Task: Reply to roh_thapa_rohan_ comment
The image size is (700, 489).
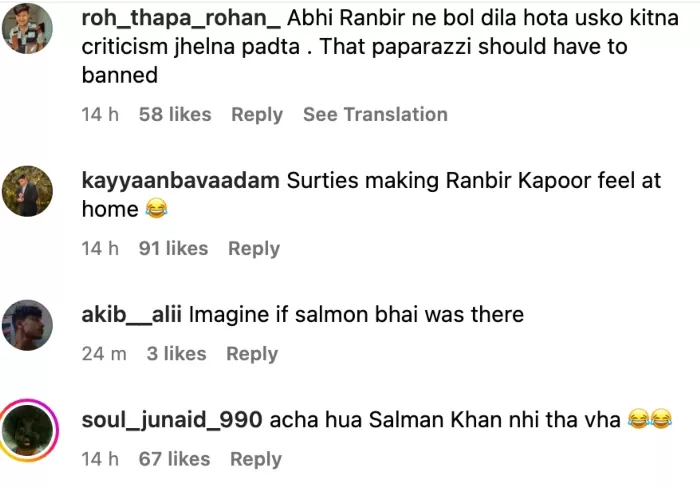Action: pos(257,115)
